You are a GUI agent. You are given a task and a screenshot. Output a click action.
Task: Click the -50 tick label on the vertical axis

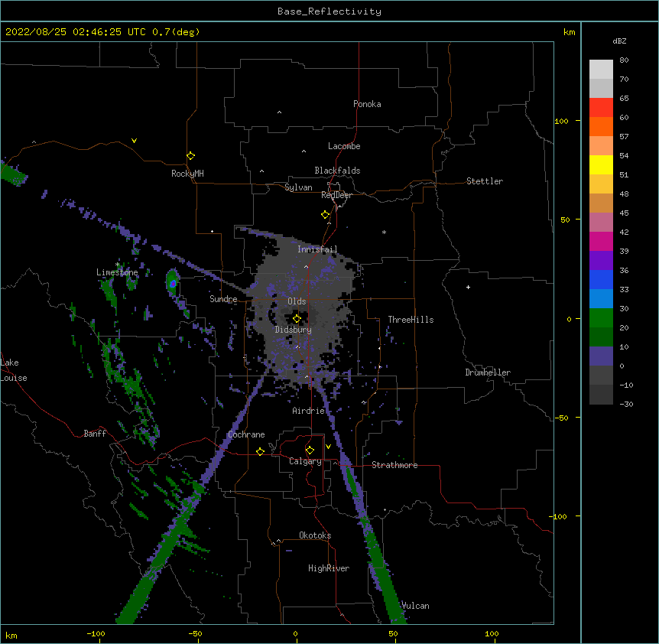[x=561, y=418]
